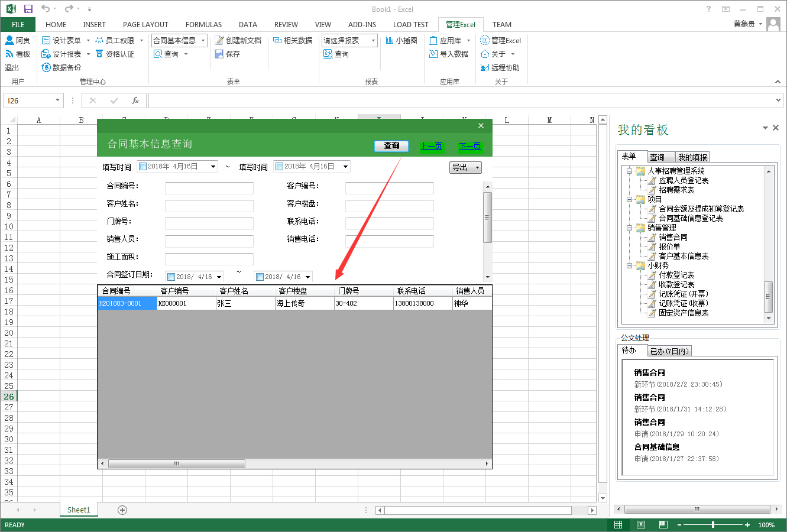This screenshot has width=787, height=532.
Task: Select result cell H201803-0001
Action: coord(127,303)
